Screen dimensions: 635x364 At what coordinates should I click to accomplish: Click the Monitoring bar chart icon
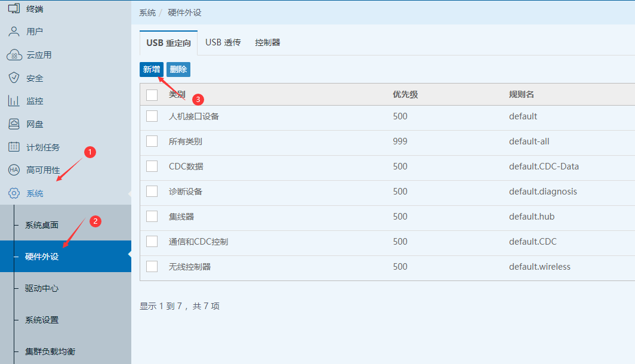14,101
